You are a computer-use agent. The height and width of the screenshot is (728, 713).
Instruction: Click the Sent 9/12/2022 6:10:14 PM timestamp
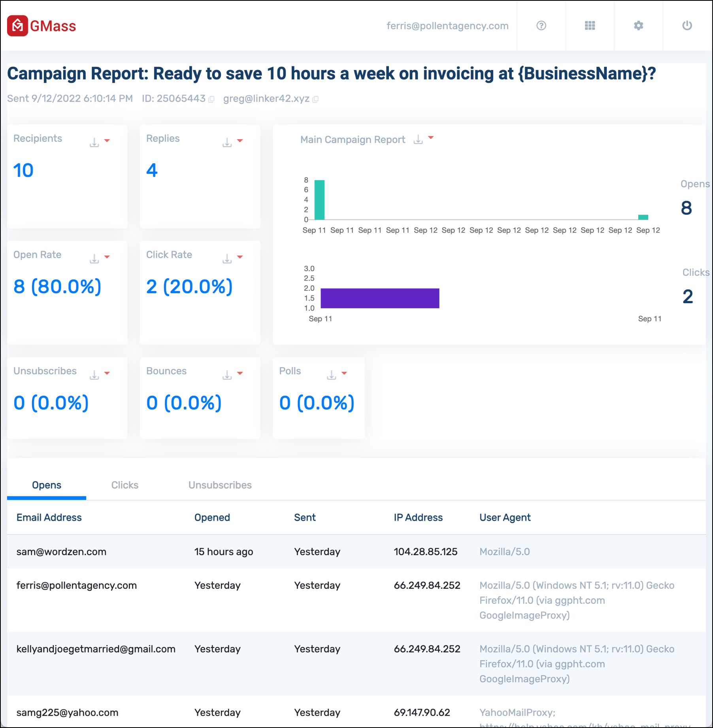coord(70,99)
